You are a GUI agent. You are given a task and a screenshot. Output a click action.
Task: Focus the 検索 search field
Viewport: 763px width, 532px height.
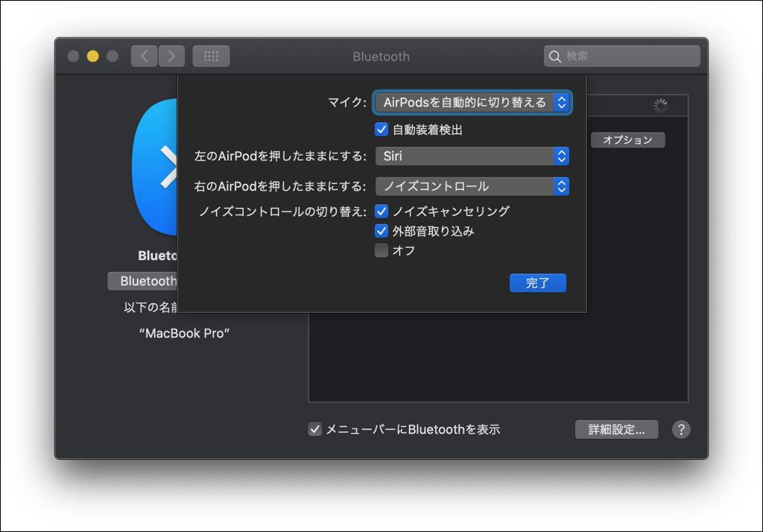click(x=622, y=57)
